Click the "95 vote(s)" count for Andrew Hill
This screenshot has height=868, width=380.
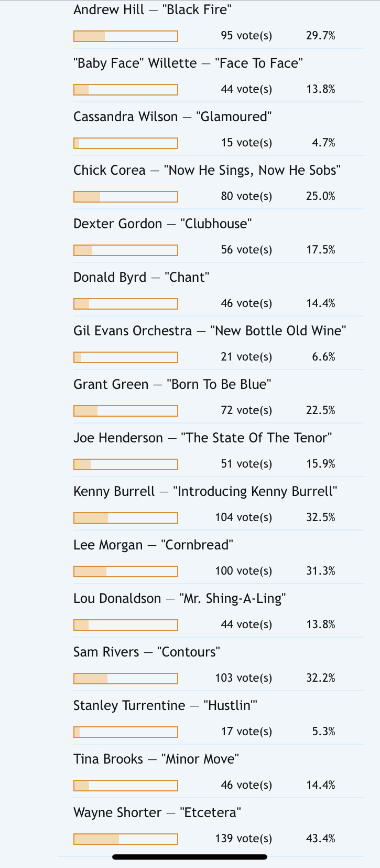click(x=246, y=36)
